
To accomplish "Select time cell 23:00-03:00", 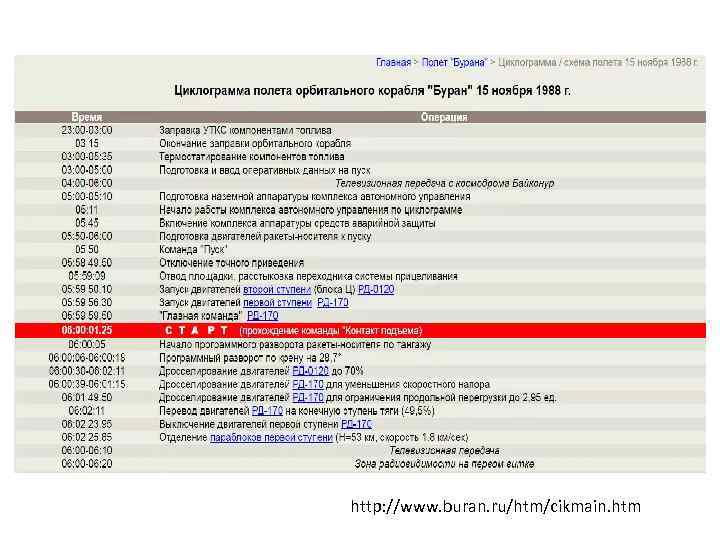I will pos(87,130).
